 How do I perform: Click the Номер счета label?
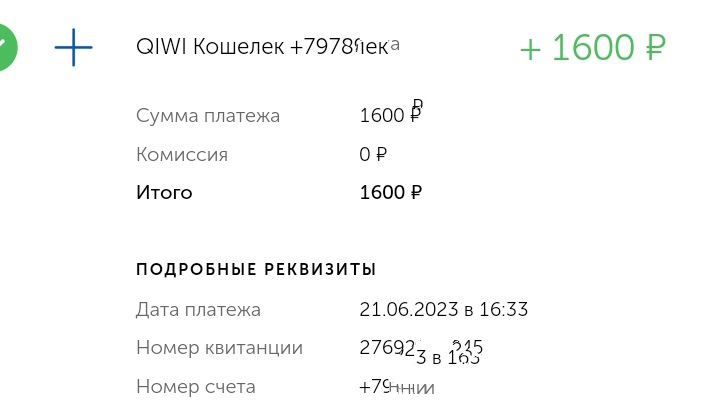click(196, 387)
